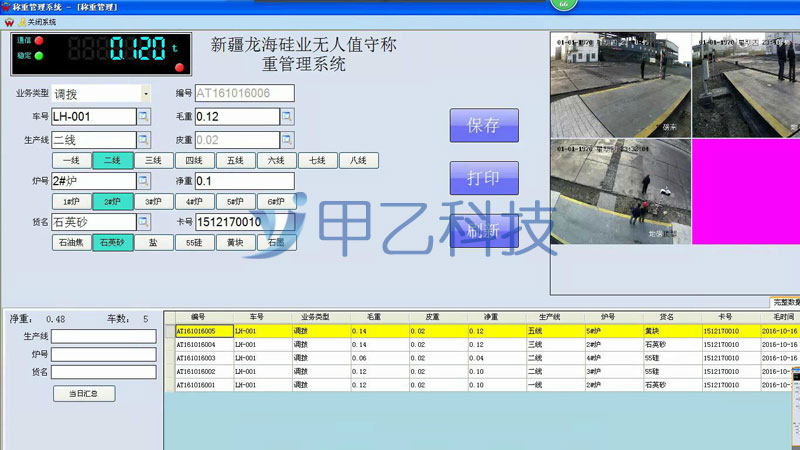
Task: Click the lookup icon beside 毛重 field
Action: [287, 117]
